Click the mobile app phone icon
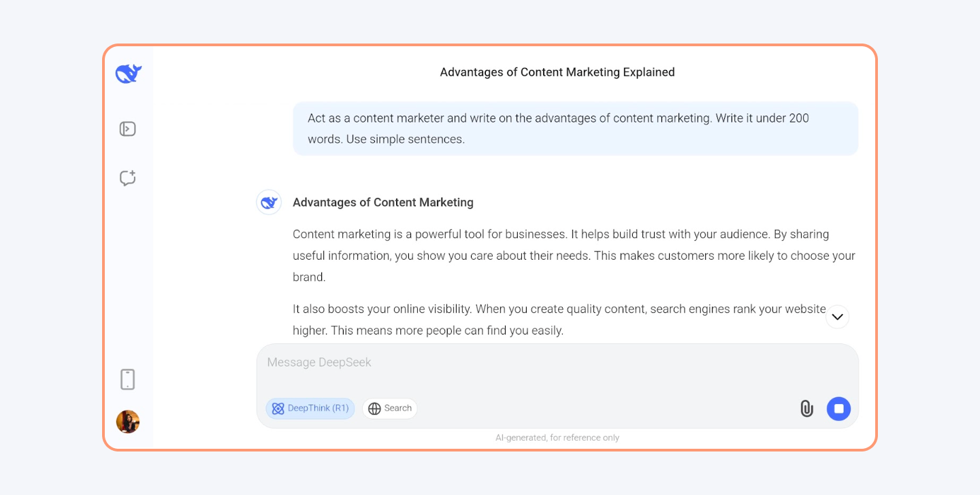The image size is (980, 495). pyautogui.click(x=128, y=379)
